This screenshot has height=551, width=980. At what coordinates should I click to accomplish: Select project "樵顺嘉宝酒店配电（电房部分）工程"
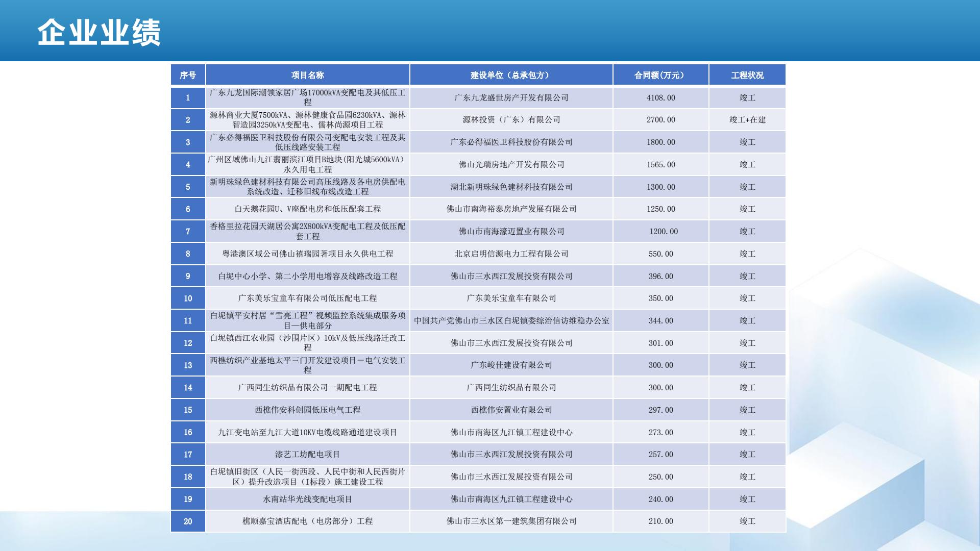[x=308, y=521]
